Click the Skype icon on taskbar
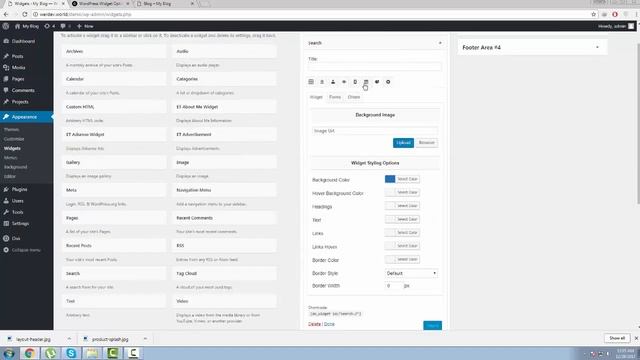 coord(71,353)
